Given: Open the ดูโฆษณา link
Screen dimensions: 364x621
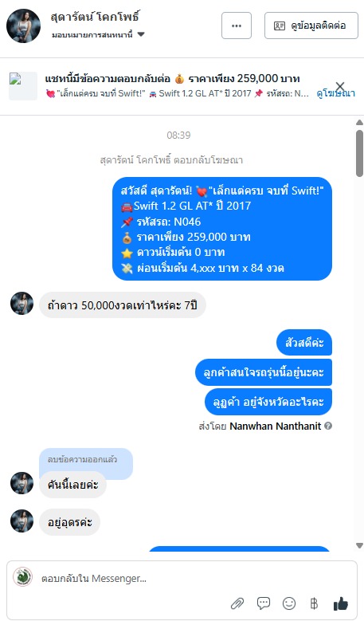Looking at the screenshot, I should pyautogui.click(x=335, y=93).
